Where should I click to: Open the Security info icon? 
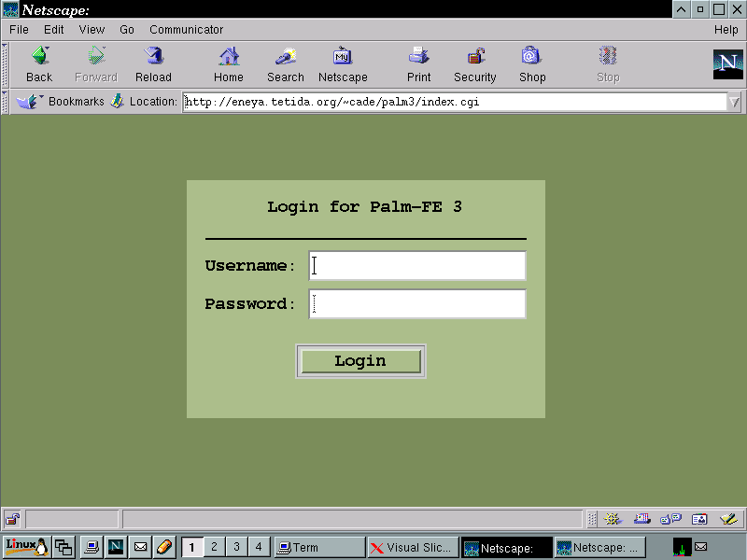474,64
